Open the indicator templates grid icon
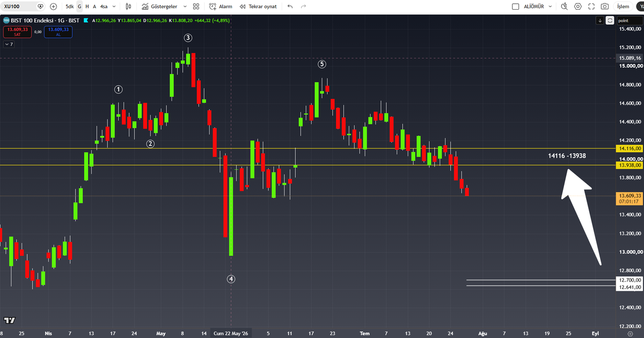This screenshot has width=644, height=338. click(x=196, y=6)
